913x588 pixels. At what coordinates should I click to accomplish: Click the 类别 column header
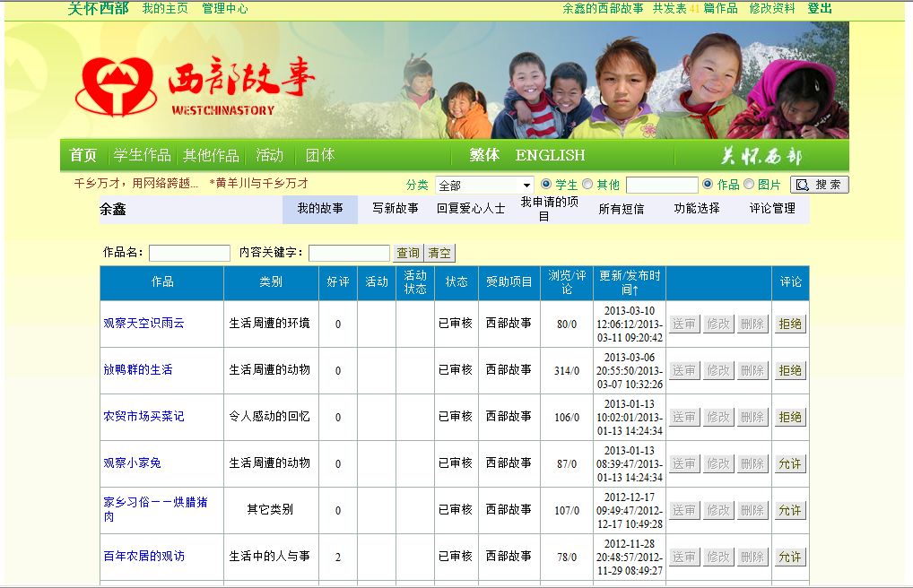[x=271, y=282]
